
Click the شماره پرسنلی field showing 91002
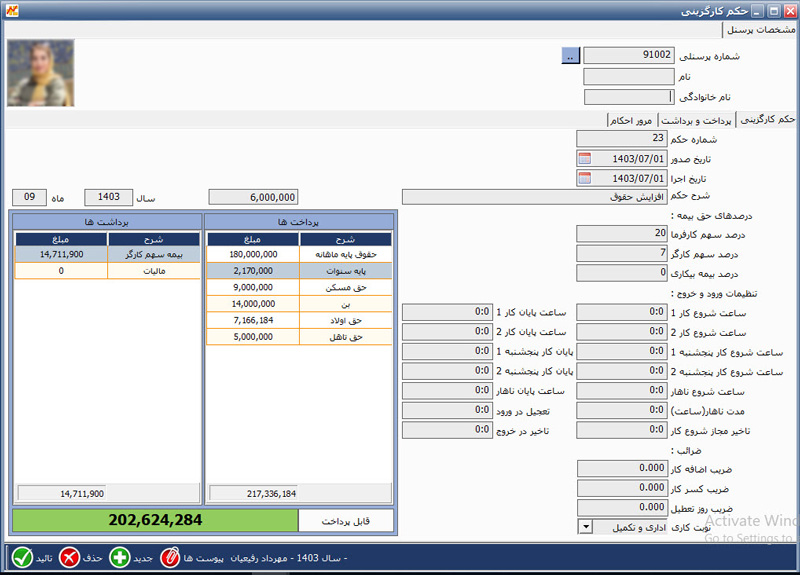629,55
